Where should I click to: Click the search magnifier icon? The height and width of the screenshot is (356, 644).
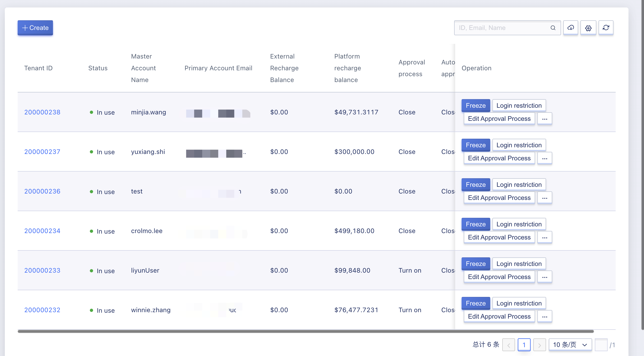(553, 28)
